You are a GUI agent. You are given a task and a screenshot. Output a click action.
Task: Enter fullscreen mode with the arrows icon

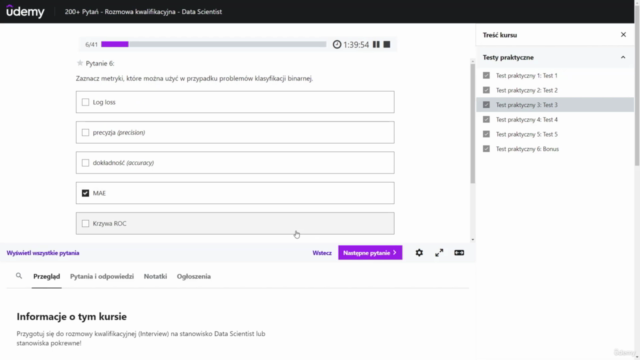coord(439,253)
